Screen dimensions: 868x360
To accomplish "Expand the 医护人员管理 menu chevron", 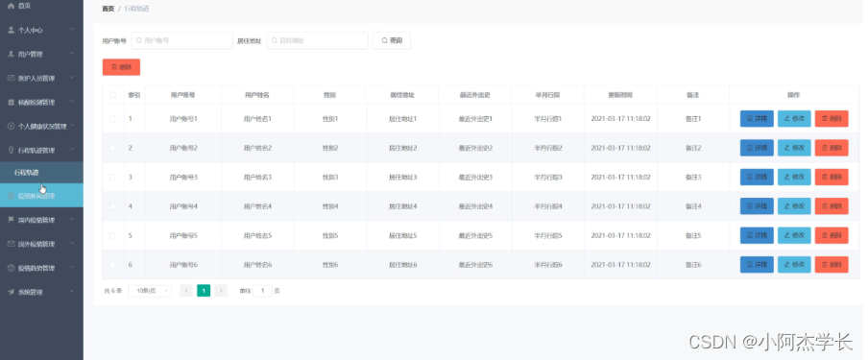I will 72,78.
